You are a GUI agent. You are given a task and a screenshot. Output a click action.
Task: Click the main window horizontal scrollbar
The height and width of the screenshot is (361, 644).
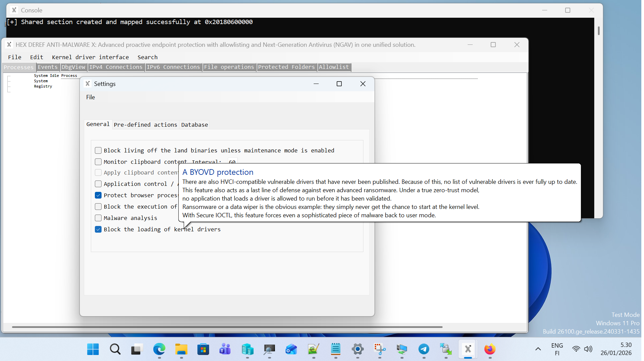[227, 327]
